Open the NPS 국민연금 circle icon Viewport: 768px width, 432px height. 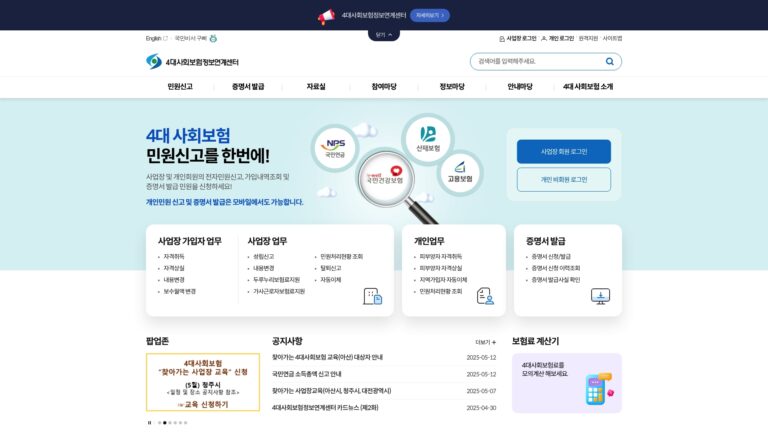(x=336, y=148)
